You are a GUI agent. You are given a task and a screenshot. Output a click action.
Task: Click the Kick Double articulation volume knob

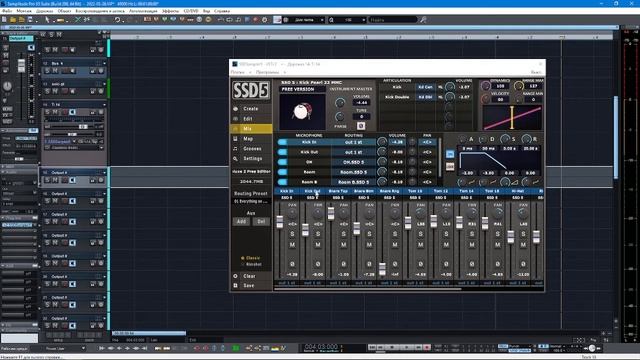[449, 97]
